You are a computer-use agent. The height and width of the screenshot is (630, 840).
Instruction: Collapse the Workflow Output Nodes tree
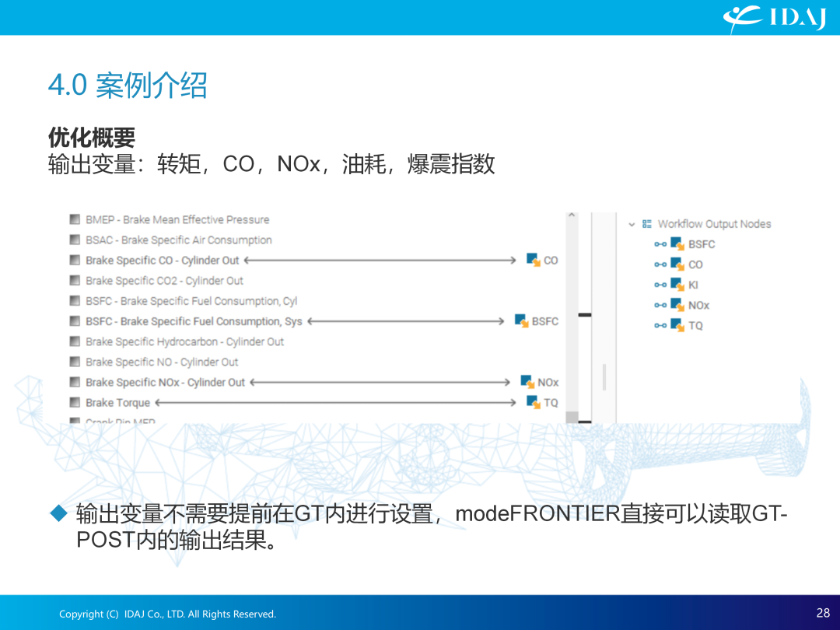pyautogui.click(x=632, y=225)
